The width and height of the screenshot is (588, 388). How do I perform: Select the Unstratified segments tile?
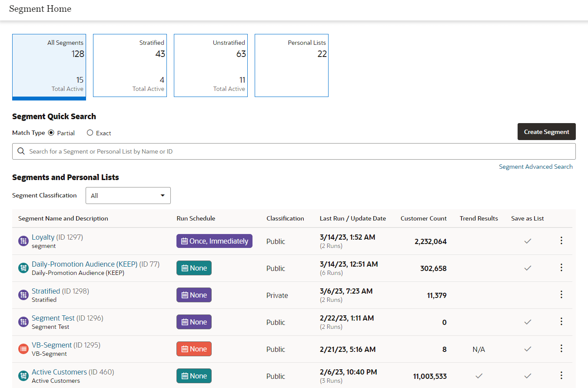(x=211, y=66)
